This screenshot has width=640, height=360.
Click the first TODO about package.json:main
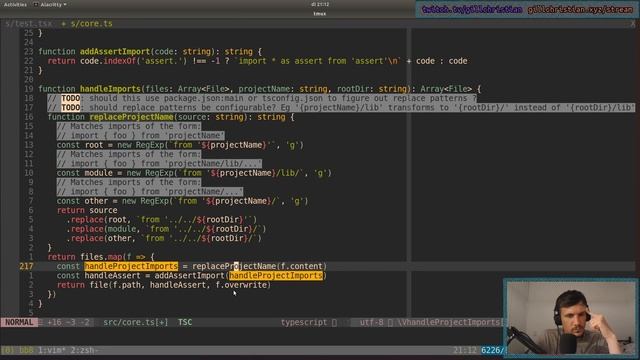point(262,98)
